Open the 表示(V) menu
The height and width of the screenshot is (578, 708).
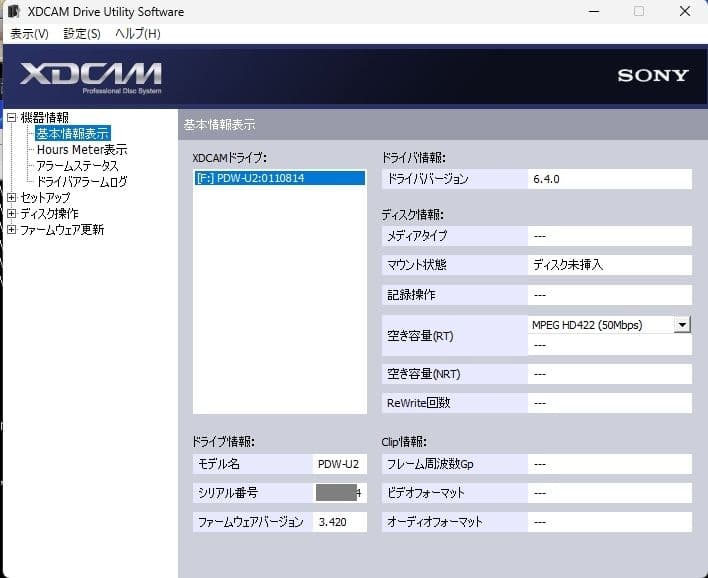[29, 34]
